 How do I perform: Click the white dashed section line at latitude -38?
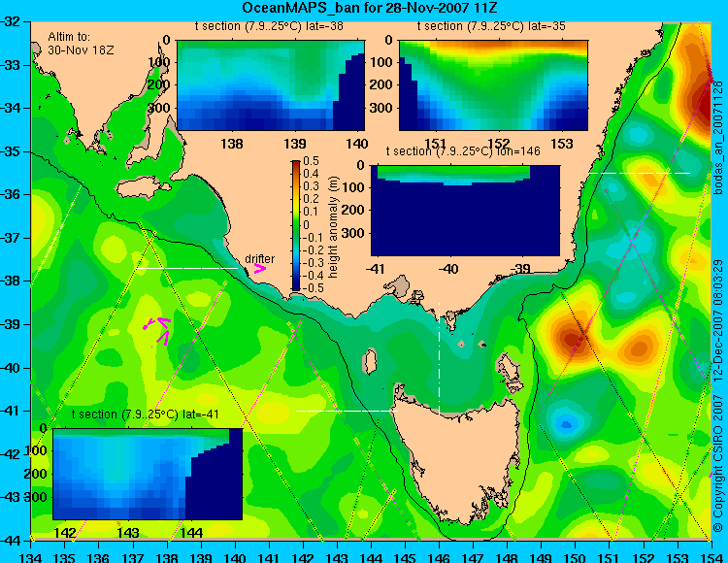coord(187,268)
